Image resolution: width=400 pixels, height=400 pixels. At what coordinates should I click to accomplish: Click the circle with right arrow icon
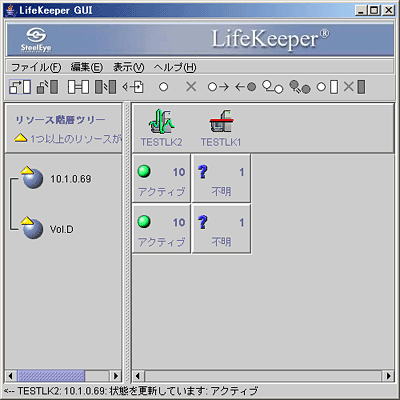(x=218, y=87)
